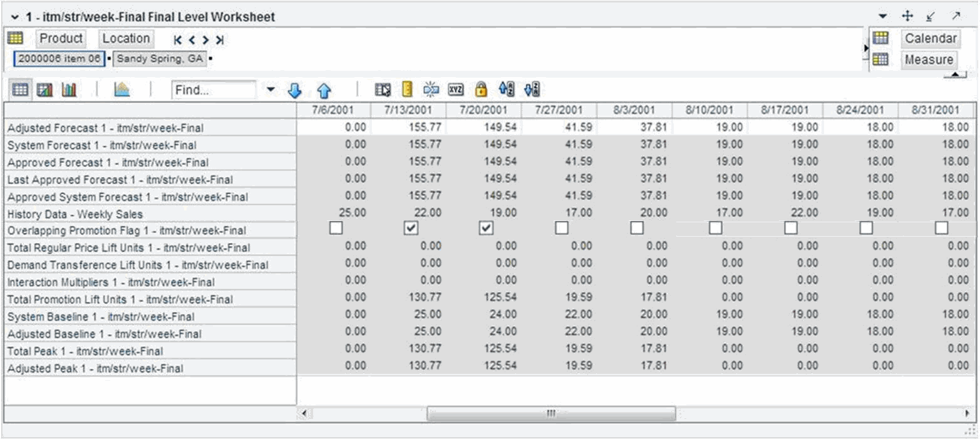Screen dimensions: 980x439
Task: Tick Overlapping Promotion Flag for 8/17/2001
Action: pos(790,229)
